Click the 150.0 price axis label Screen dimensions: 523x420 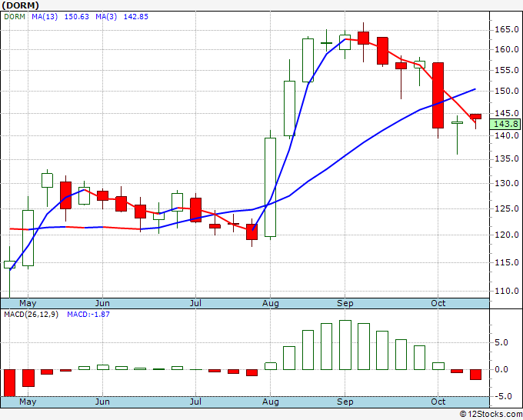click(x=506, y=91)
